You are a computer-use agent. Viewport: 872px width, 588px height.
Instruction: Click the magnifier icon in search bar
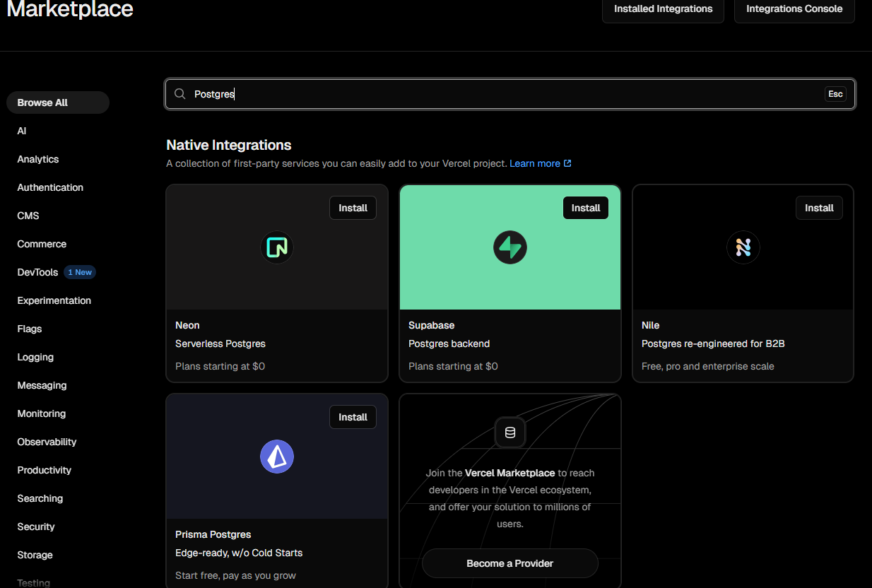180,94
